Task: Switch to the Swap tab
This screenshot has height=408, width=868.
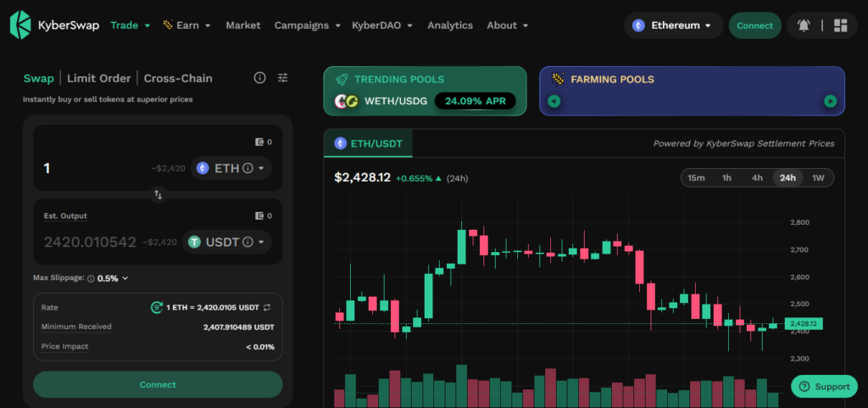Action: coord(39,78)
